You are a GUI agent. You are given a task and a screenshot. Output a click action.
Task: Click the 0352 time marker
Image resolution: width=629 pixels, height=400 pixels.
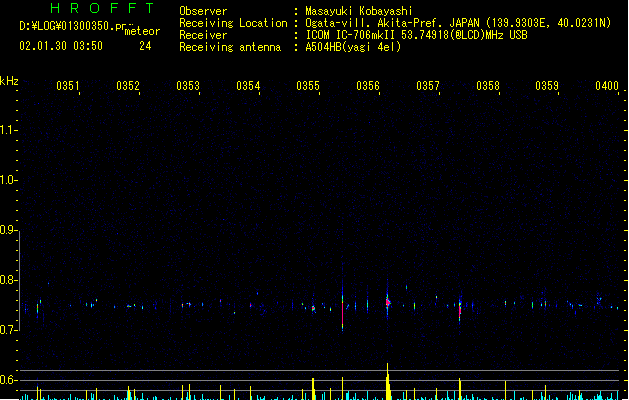tap(128, 86)
